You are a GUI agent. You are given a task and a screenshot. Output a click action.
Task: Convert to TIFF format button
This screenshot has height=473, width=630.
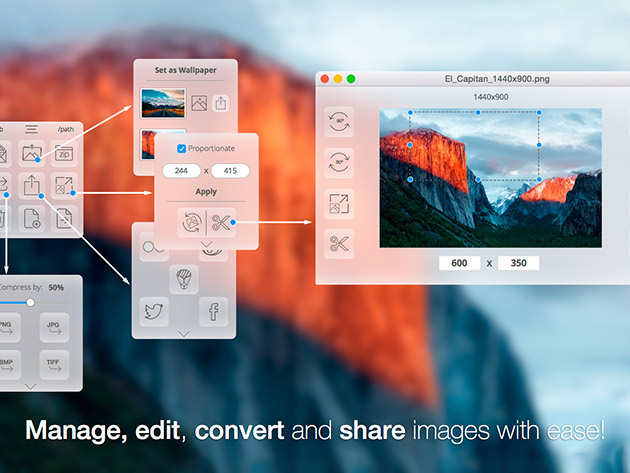(x=54, y=365)
